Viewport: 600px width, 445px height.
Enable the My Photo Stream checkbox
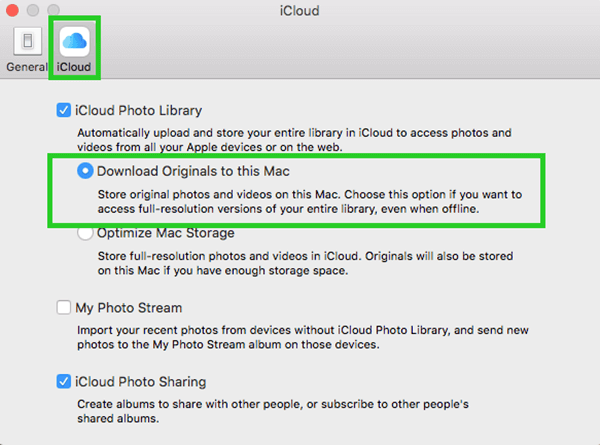click(64, 308)
